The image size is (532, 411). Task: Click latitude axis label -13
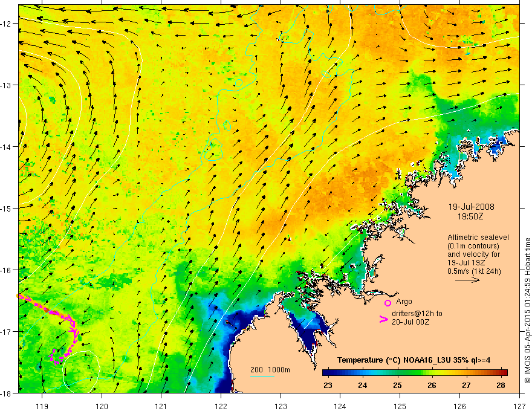[x=7, y=85]
